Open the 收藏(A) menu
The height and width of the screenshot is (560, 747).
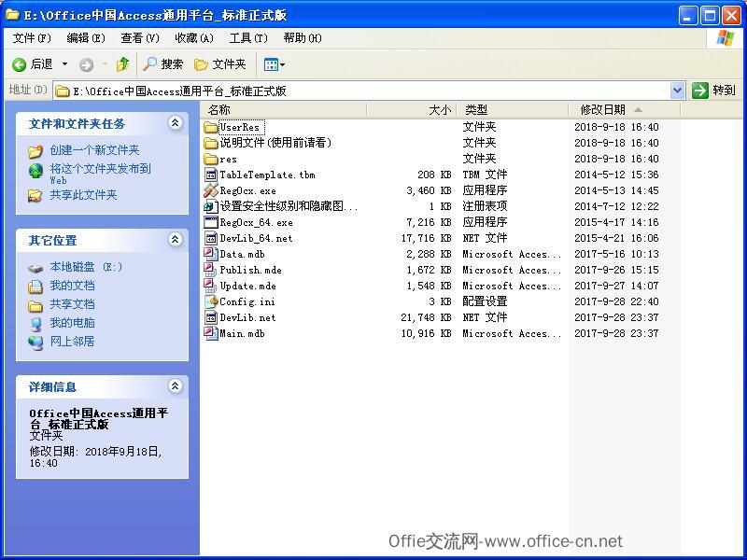click(x=194, y=38)
